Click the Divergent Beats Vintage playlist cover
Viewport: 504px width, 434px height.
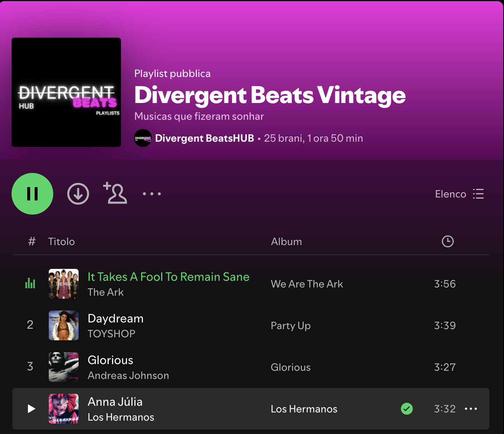click(66, 92)
